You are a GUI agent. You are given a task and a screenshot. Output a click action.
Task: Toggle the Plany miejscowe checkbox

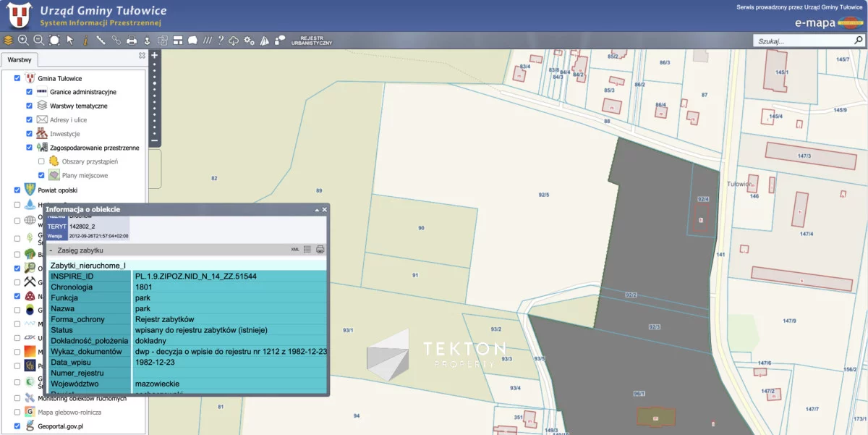41,175
